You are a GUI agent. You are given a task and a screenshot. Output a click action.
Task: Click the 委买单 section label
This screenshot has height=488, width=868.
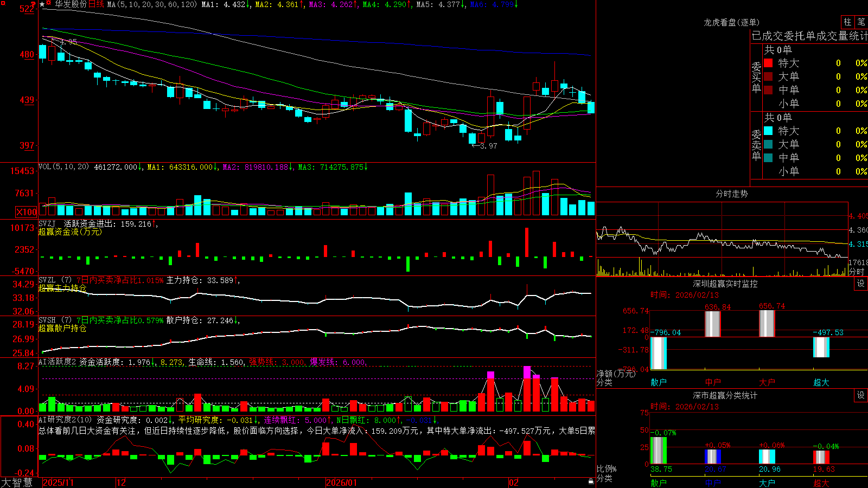pos(756,76)
